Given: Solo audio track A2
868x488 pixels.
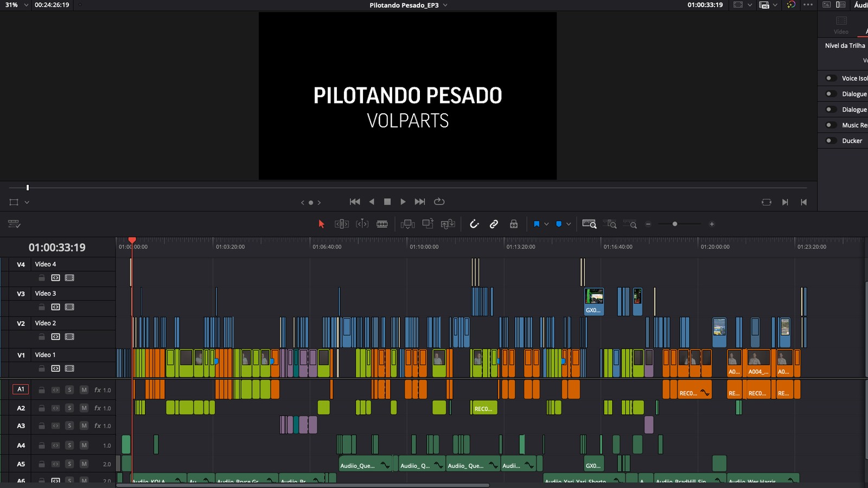Looking at the screenshot, I should (x=69, y=408).
